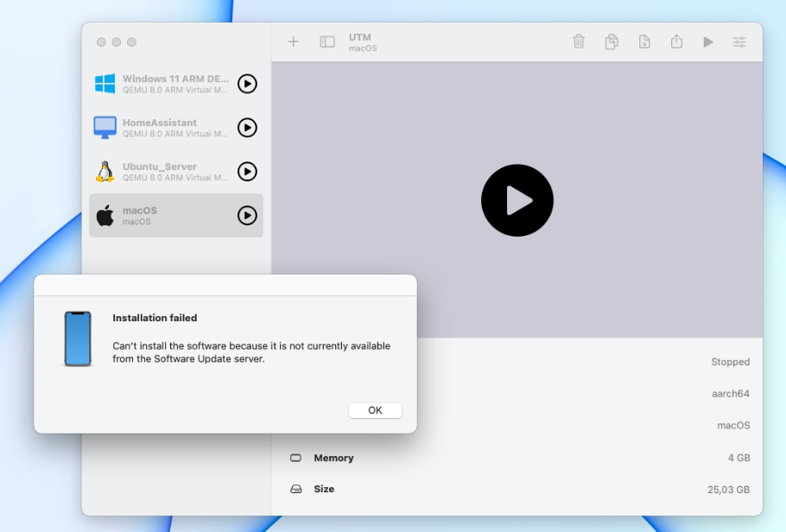
Task: Click the macOS value in the details list
Action: pos(733,425)
